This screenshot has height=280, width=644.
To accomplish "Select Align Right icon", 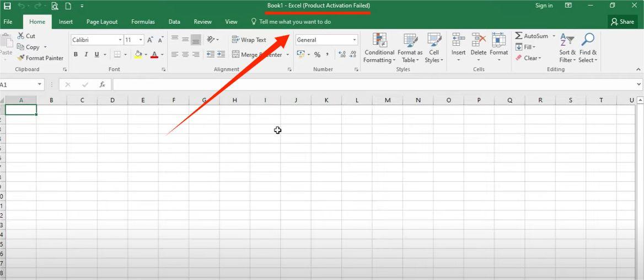I will pos(196,54).
